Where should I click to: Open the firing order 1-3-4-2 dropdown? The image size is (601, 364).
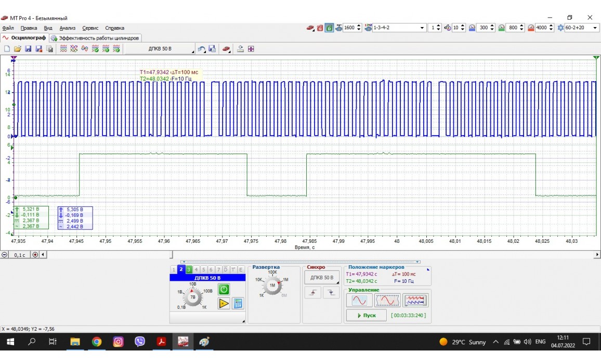tap(422, 28)
